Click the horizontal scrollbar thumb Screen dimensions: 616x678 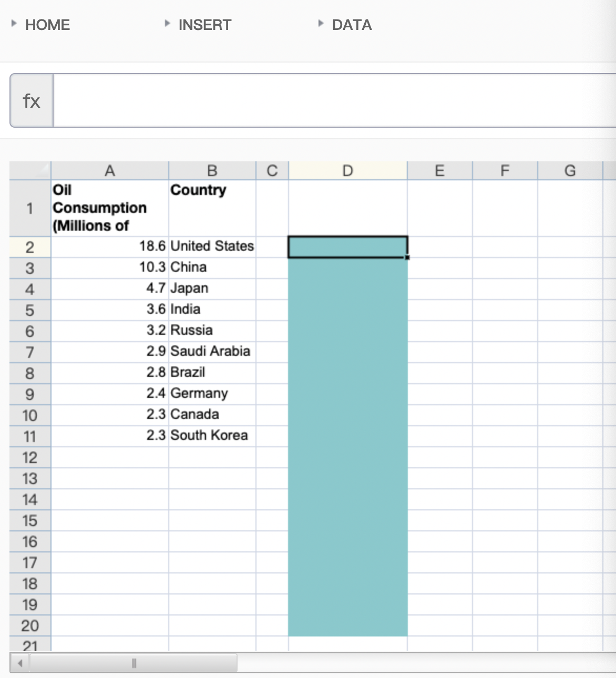click(x=134, y=663)
